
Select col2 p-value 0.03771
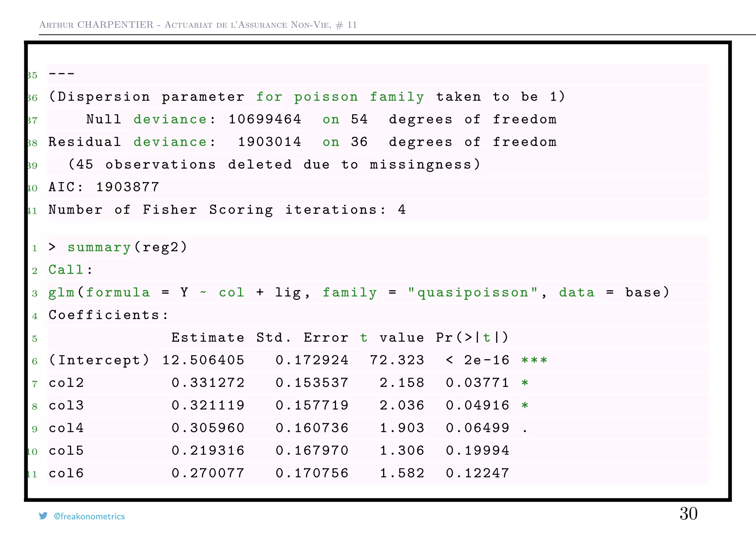point(478,383)
